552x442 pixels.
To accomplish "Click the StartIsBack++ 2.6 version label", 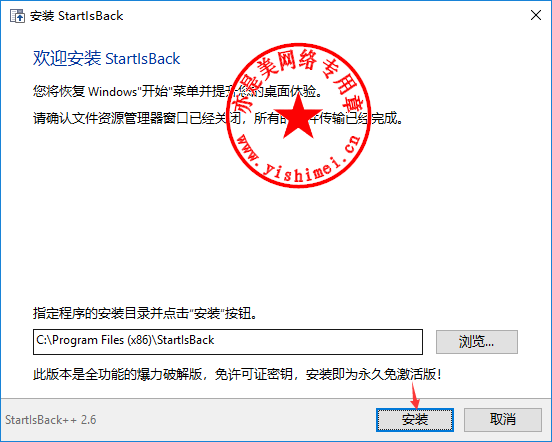I will click(x=51, y=419).
